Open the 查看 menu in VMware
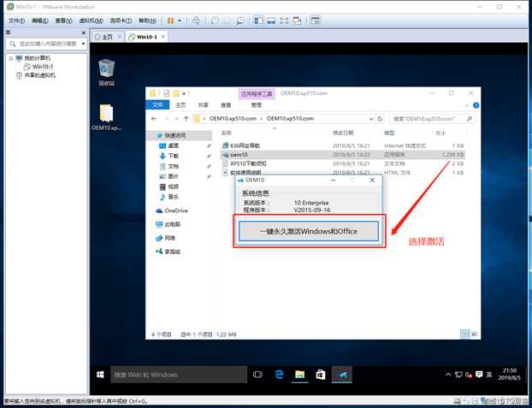Viewport: 532px width, 408px height. (64, 21)
